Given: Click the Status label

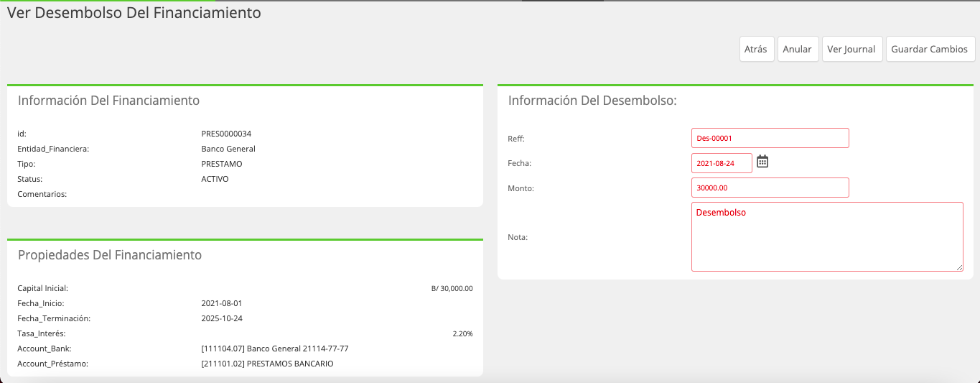Looking at the screenshot, I should coord(29,179).
